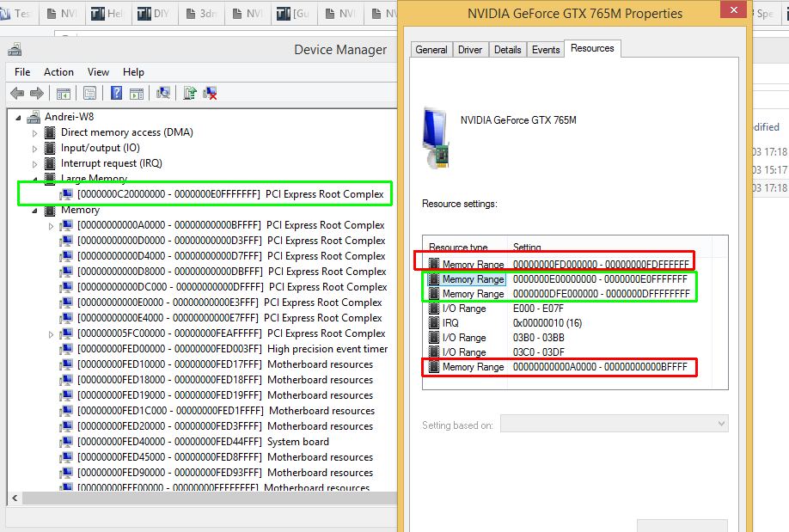Click the Device Manager title bar icon

coord(15,49)
